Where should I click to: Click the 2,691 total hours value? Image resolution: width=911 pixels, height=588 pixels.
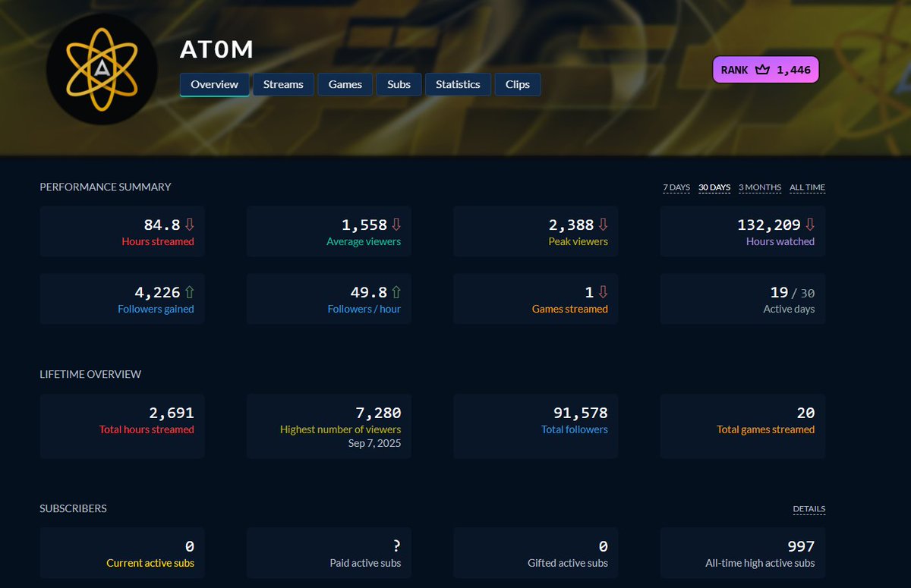point(172,413)
